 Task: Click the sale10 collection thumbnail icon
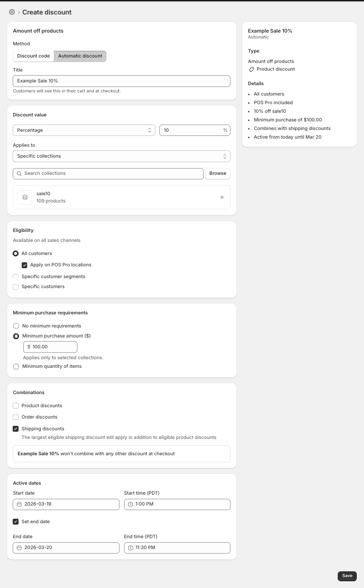click(x=24, y=197)
